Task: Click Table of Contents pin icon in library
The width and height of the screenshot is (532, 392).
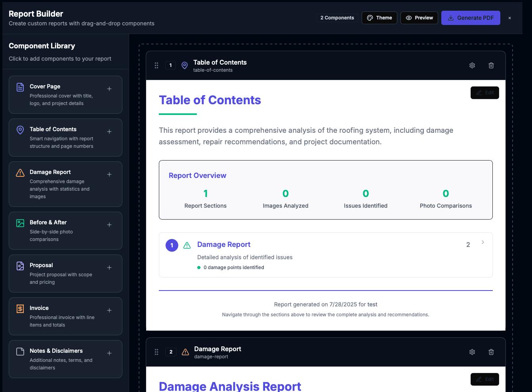Action: tap(20, 130)
